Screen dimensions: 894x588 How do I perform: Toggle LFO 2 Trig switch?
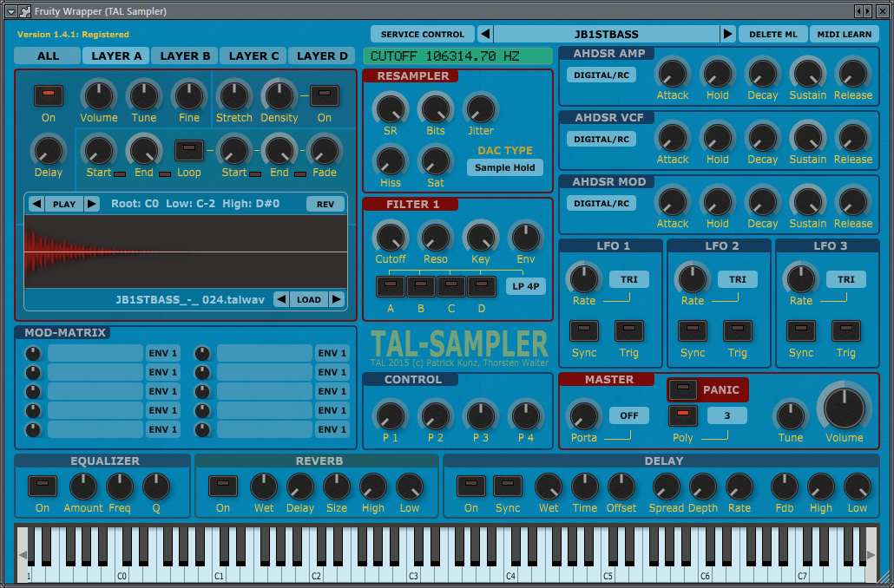click(737, 330)
